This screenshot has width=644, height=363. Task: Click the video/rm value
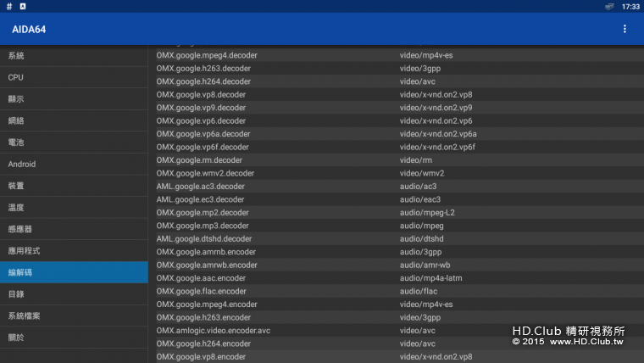click(416, 160)
